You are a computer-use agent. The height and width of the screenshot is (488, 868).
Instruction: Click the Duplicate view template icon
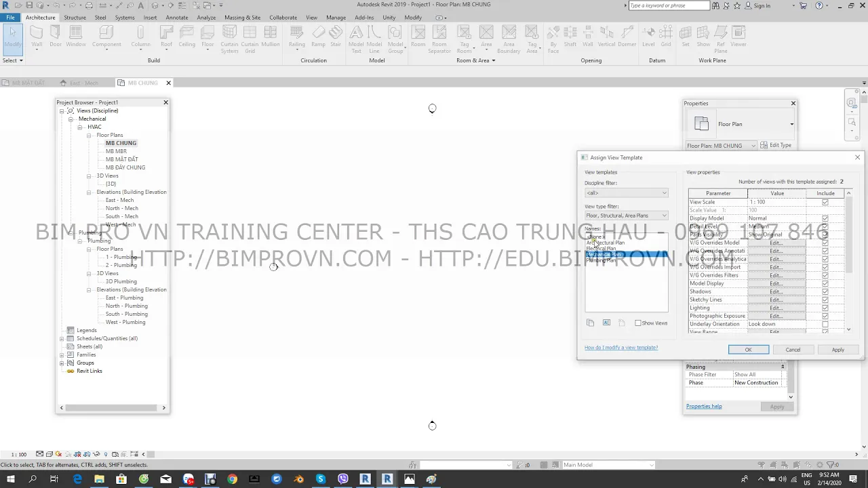(590, 323)
